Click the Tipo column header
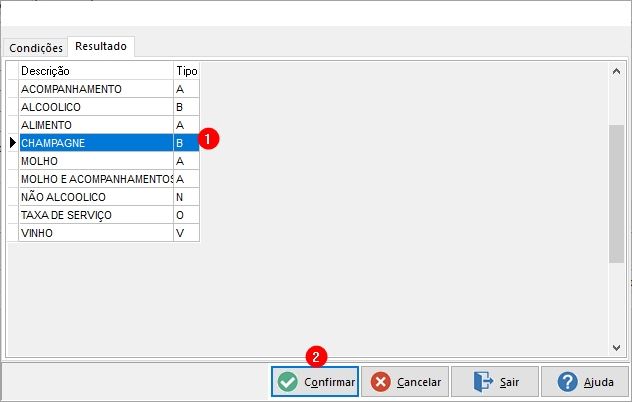The image size is (632, 402). pos(187,71)
